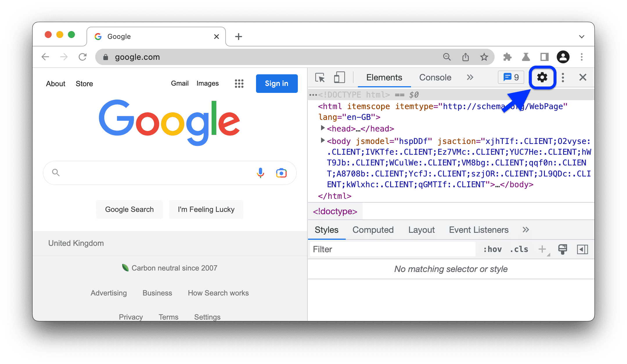Click I'm Feeling Lucky button

[x=206, y=210]
